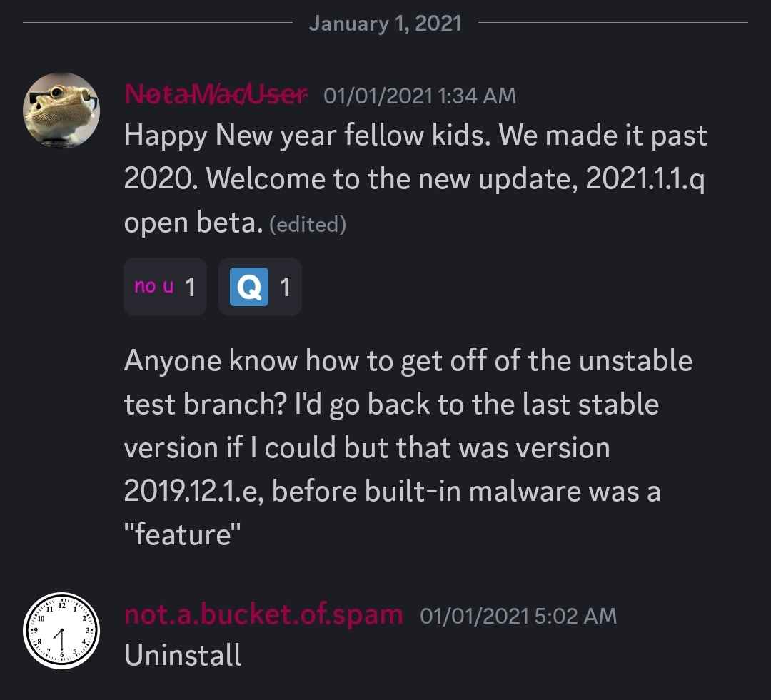This screenshot has width=771, height=700.
Task: Toggle the 'no u' reaction
Action: coord(165,287)
